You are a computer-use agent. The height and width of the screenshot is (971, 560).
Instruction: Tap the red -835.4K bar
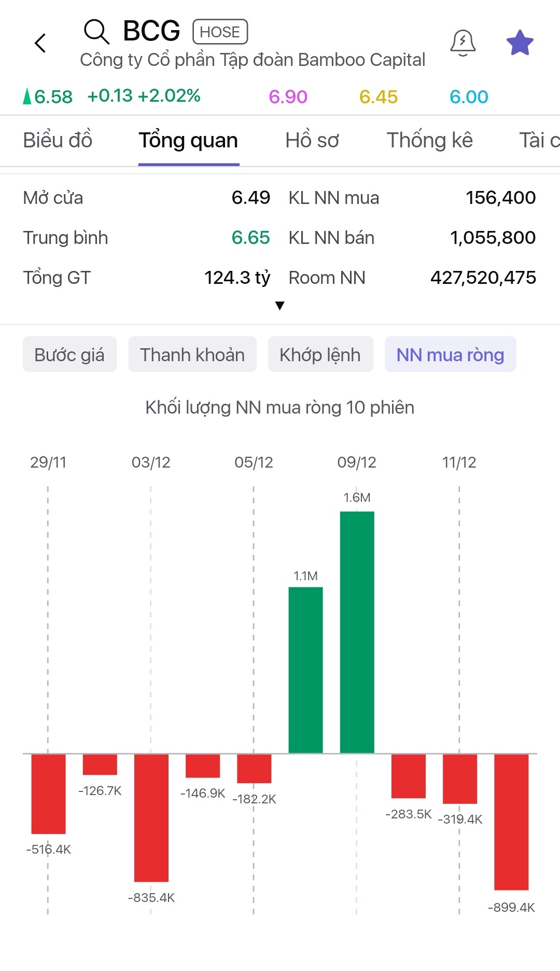click(x=151, y=817)
